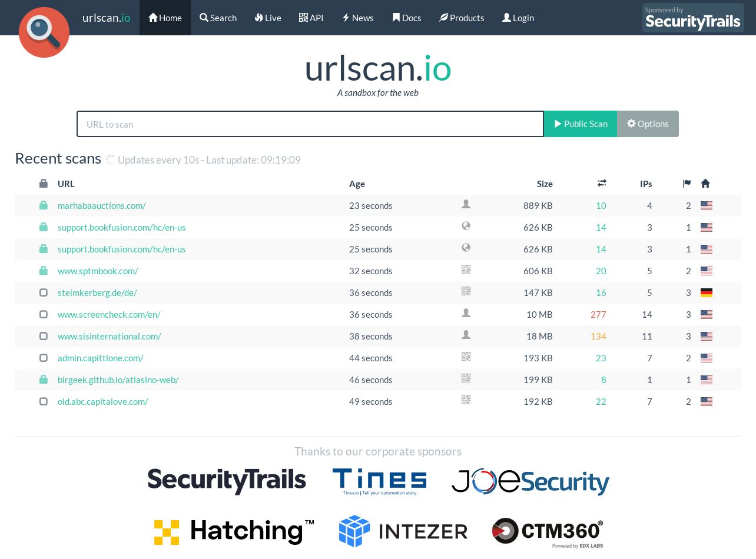
Task: Click QR-code icon in www.sptmbook.com row
Action: coord(466,269)
